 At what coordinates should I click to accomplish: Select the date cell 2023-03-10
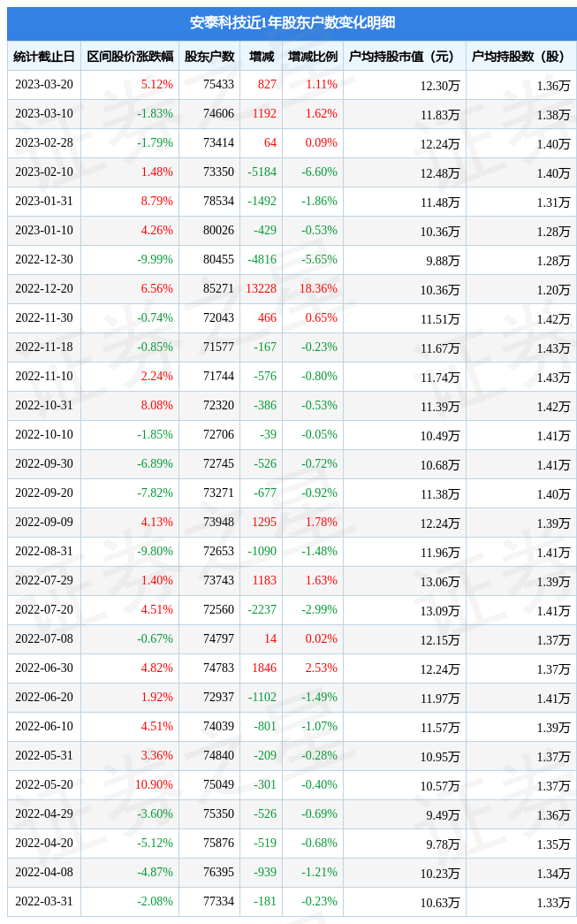click(x=44, y=113)
